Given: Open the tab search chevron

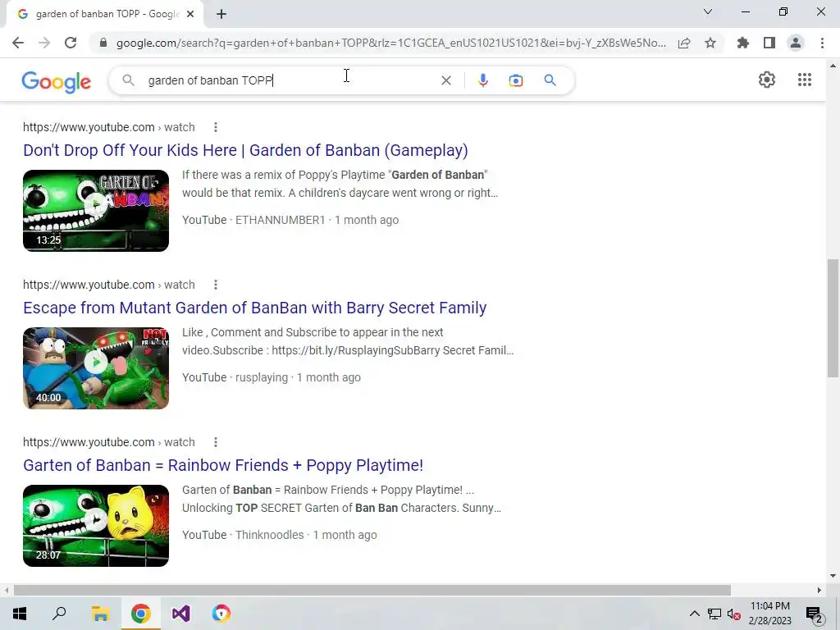Looking at the screenshot, I should click(708, 11).
